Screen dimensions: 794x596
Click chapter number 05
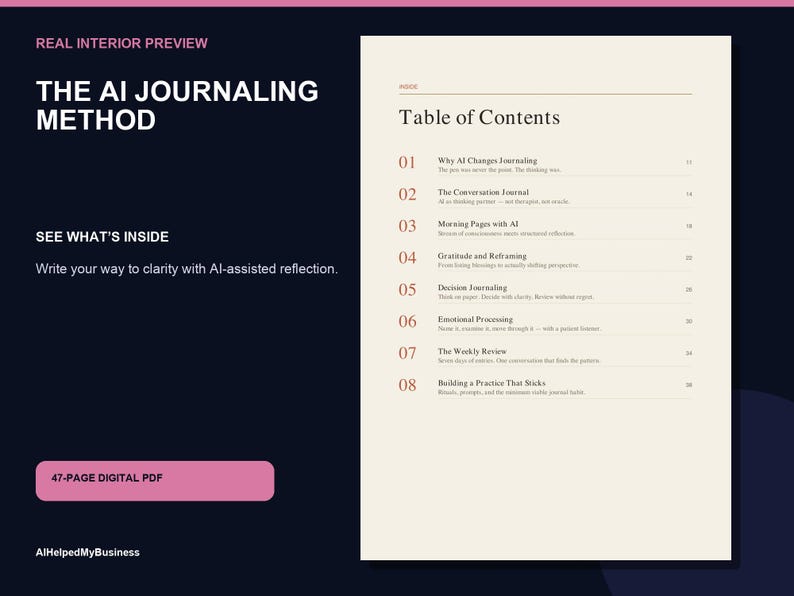tap(407, 290)
